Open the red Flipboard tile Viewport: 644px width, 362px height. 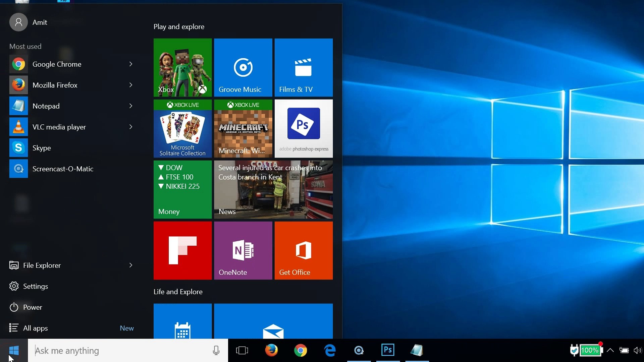(x=182, y=250)
